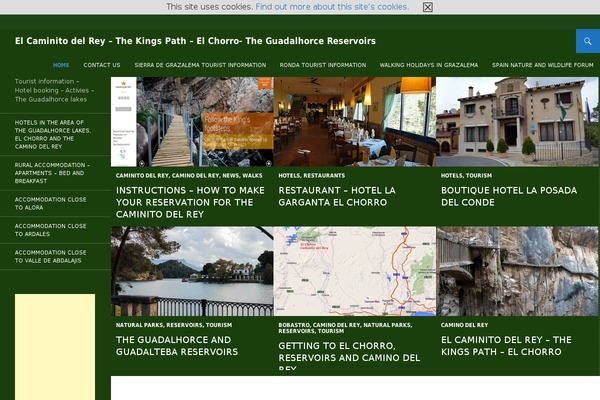The width and height of the screenshot is (600, 400).
Task: Open Ronda Tourist Information menu item
Action: click(x=323, y=65)
